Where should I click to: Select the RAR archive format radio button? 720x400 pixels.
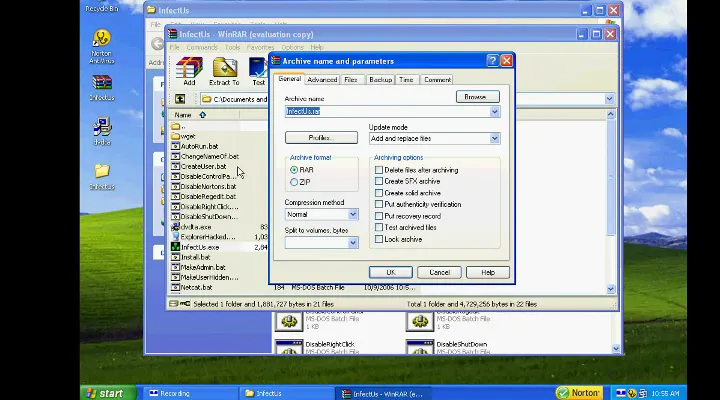tap(294, 170)
